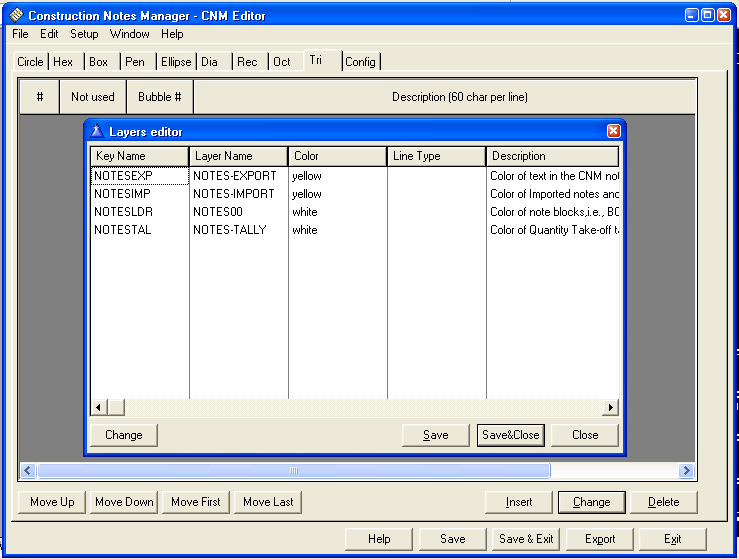Click the Move Up button
739x559 pixels.
[x=52, y=502]
